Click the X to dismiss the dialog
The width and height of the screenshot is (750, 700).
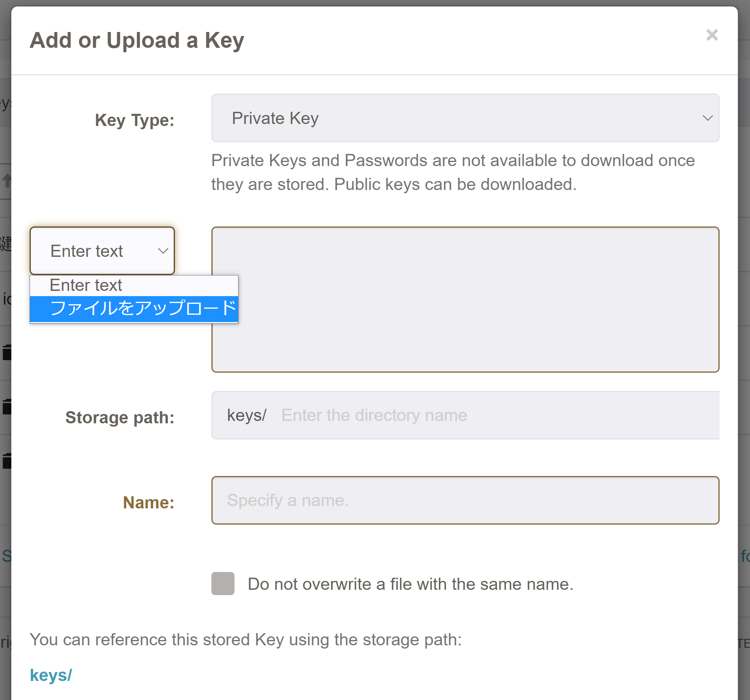pos(712,35)
